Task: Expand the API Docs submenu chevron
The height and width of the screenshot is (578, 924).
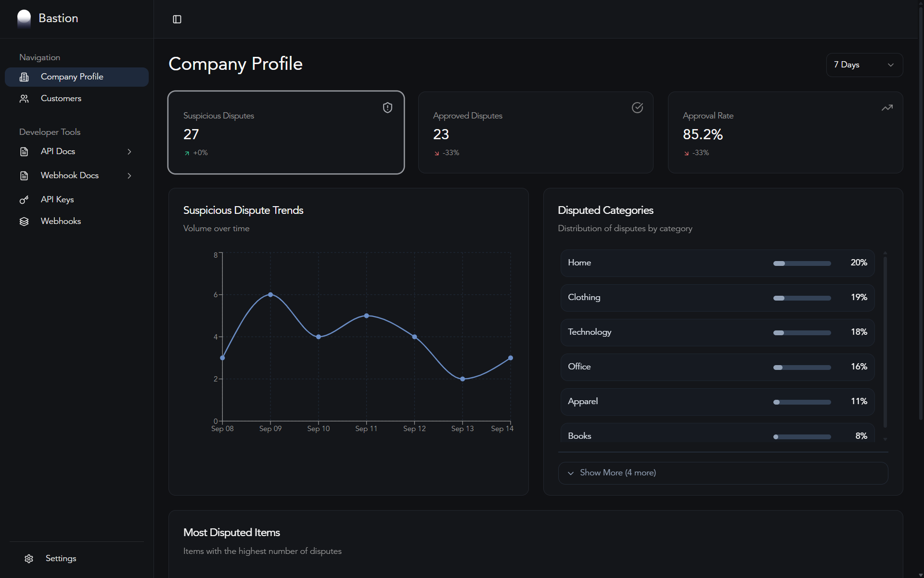Action: tap(129, 151)
